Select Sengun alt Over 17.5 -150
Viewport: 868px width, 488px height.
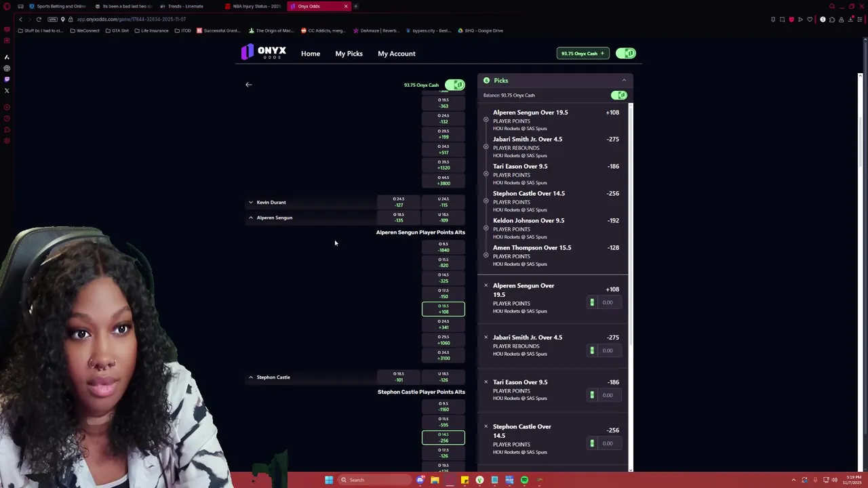click(443, 293)
